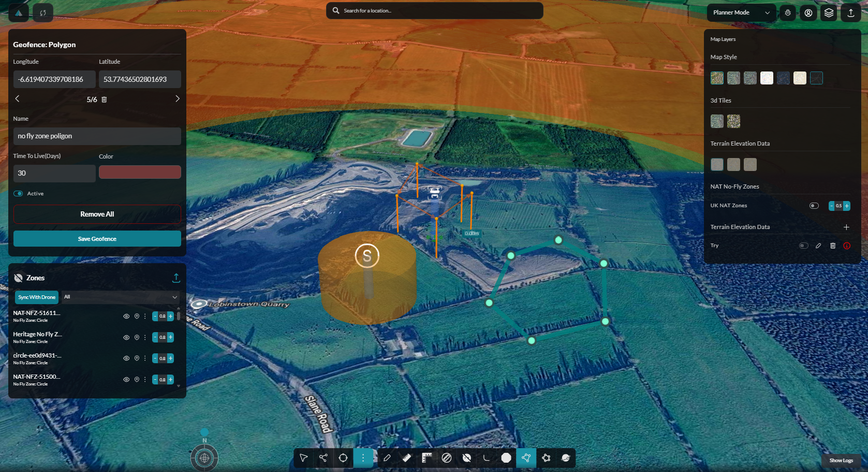Select the diagonal ruler measure tool
The width and height of the screenshot is (868, 472).
pos(407,458)
